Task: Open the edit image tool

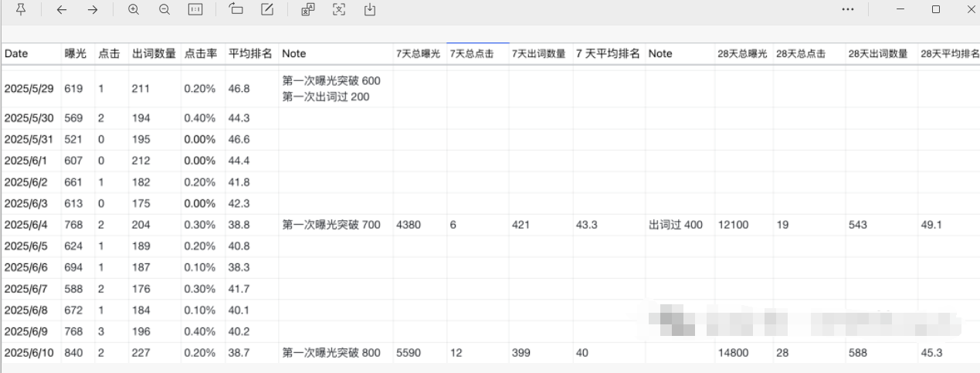Action: coord(267,9)
